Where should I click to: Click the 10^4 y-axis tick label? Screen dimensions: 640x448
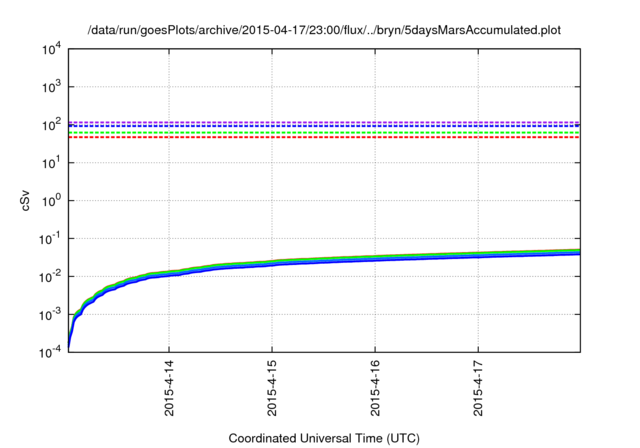[51, 49]
